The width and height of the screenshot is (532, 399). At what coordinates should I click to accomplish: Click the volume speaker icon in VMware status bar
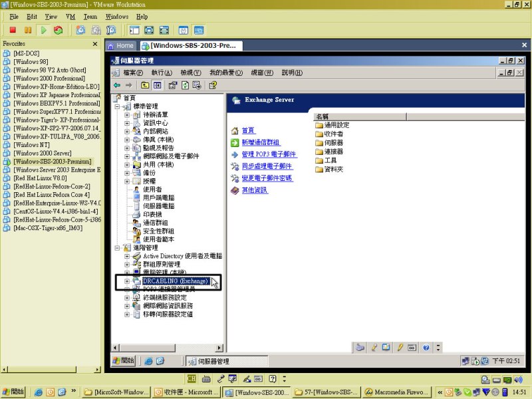click(518, 380)
